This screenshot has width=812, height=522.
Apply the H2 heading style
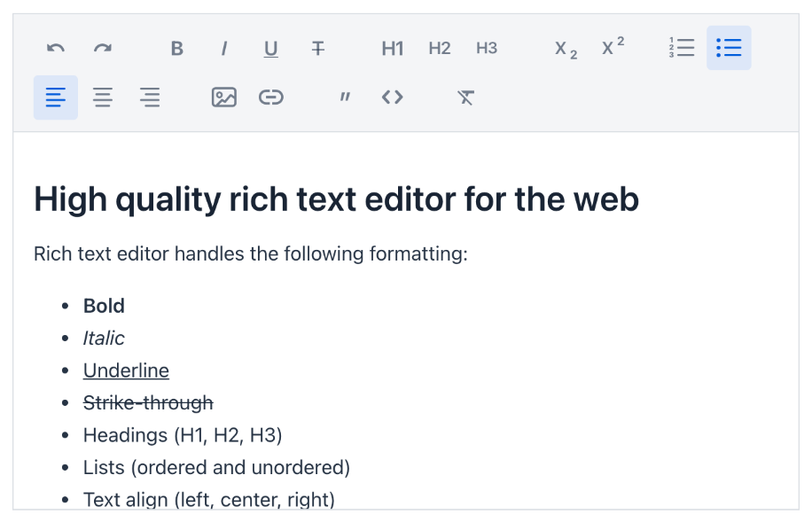tap(440, 48)
